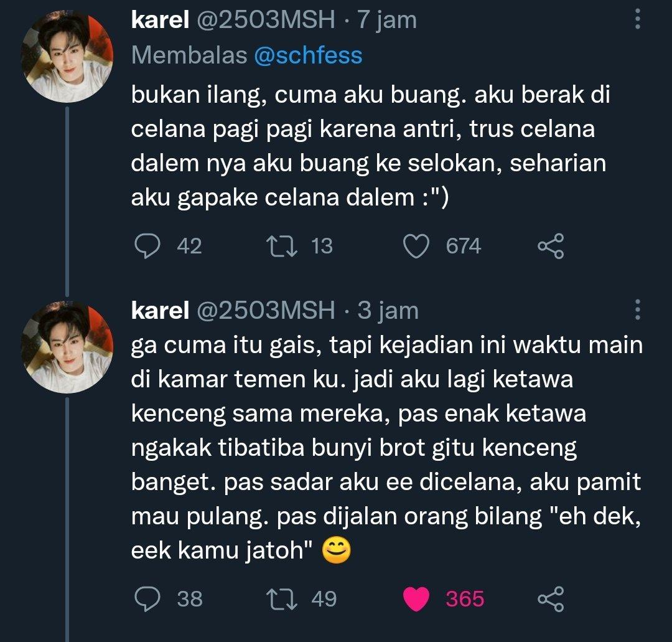Share the first tweet via share icon
672x642 pixels.
pos(551,246)
